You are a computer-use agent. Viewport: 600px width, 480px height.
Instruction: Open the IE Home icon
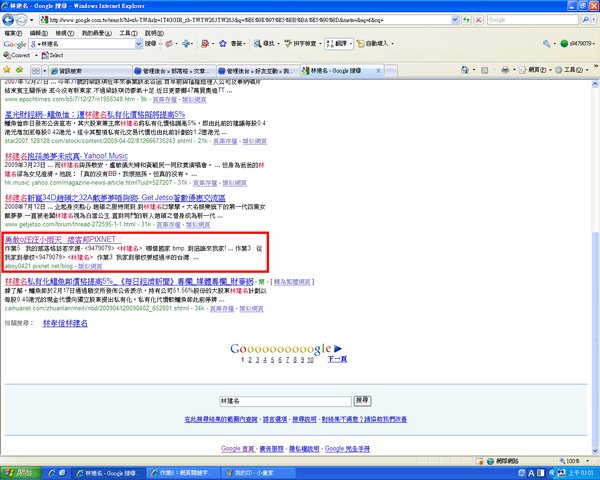tap(465, 70)
